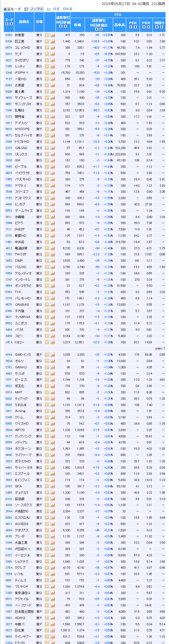Click the 市場 column header
169x644 pixels.
click(39, 22)
